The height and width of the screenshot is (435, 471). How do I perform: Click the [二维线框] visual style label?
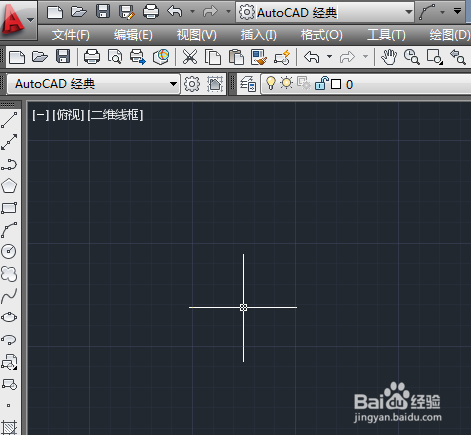[115, 115]
